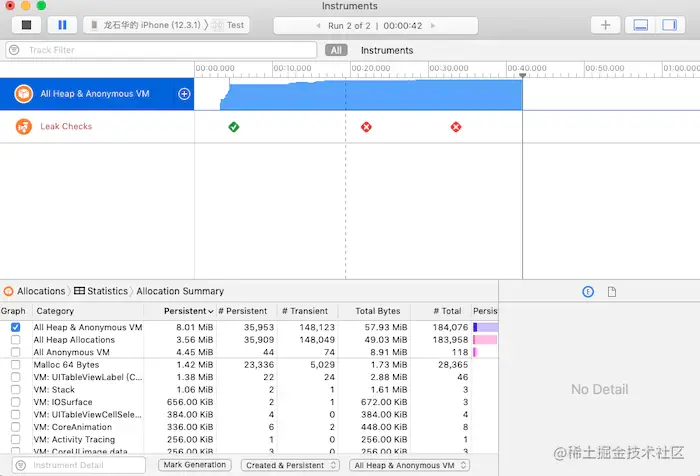Go to next run arrow

(x=433, y=25)
